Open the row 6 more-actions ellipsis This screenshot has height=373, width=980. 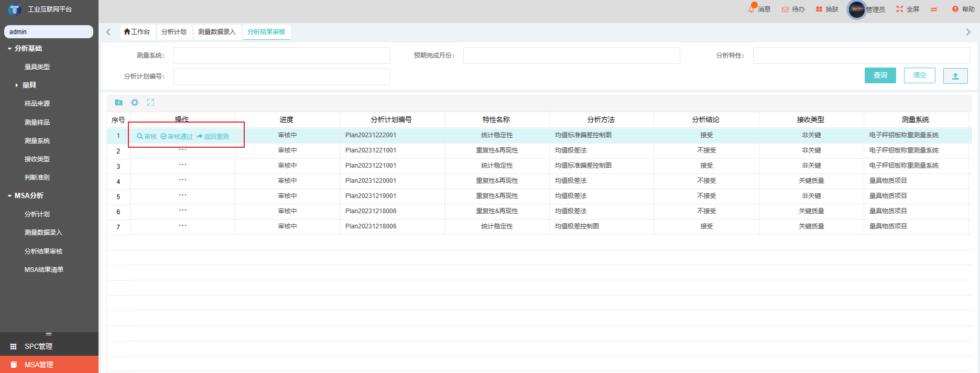point(182,211)
